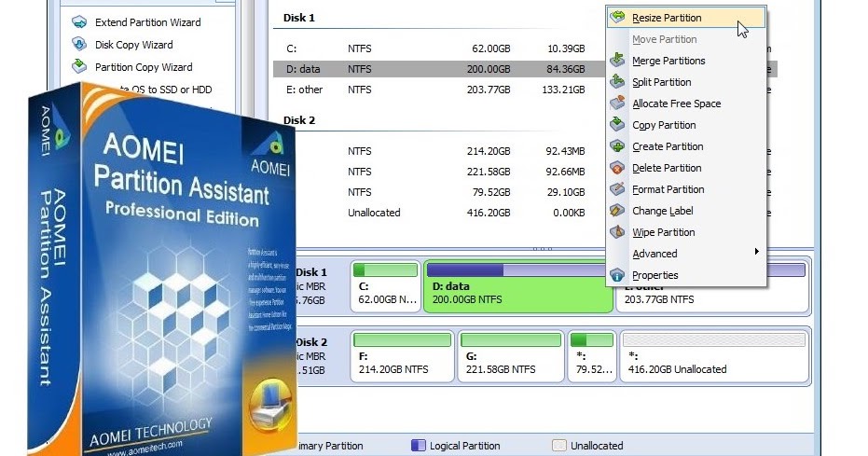868x456 pixels.
Task: Select the 79.52 partition block in Disk 2 map
Action: click(592, 356)
